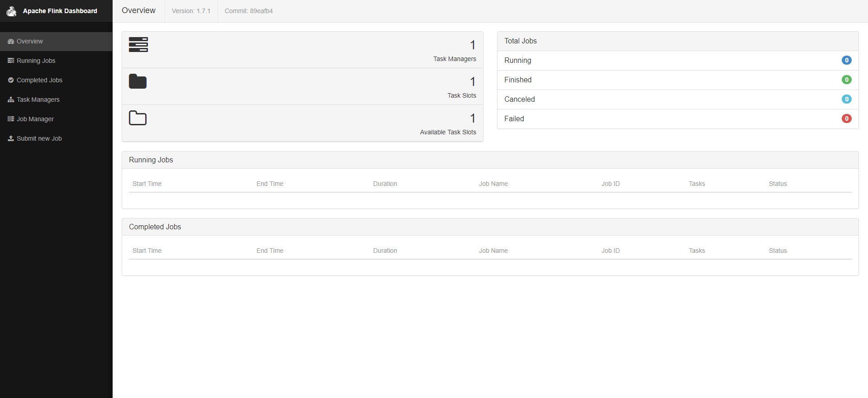This screenshot has height=398, width=868.
Task: Click Job ID header in Running Jobs table
Action: click(610, 184)
